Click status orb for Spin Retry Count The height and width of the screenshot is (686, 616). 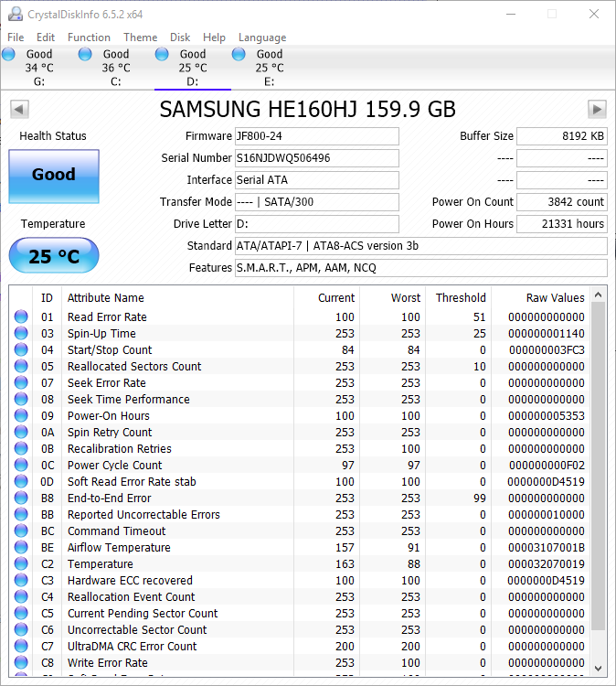(21, 432)
